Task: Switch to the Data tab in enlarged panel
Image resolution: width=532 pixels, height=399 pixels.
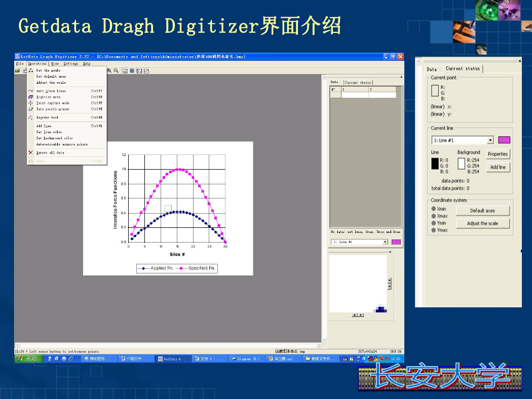Action: pyautogui.click(x=432, y=69)
